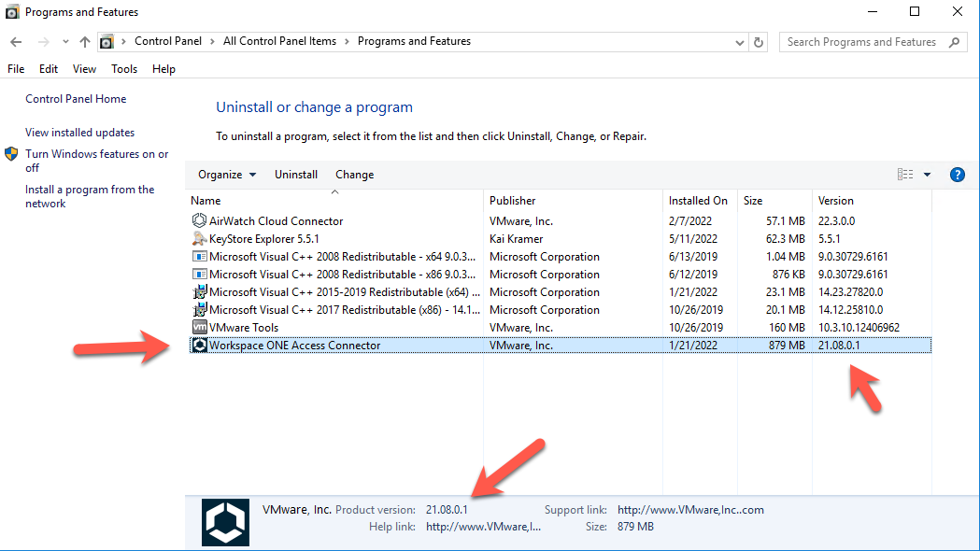Click the VMware Tools icon

[199, 328]
